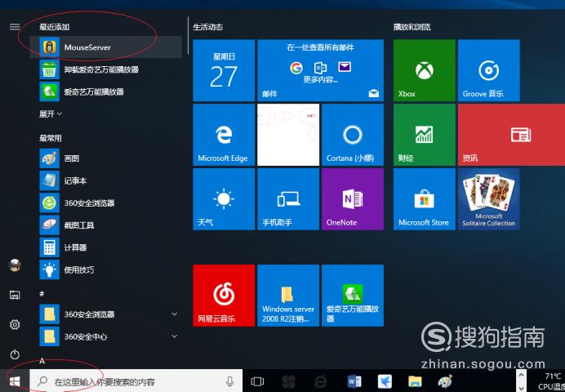The height and width of the screenshot is (392, 565).
Task: Open the 财经 finance tile
Action: pyautogui.click(x=424, y=135)
